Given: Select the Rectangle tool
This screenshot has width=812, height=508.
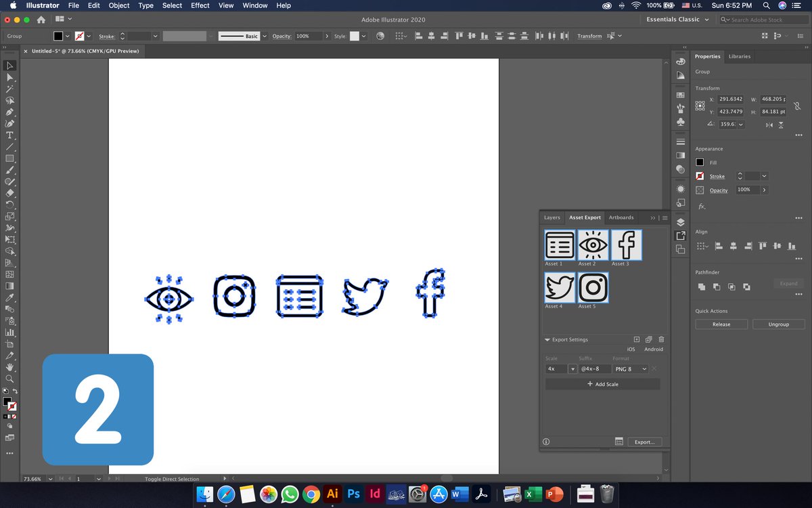Looking at the screenshot, I should tap(10, 158).
